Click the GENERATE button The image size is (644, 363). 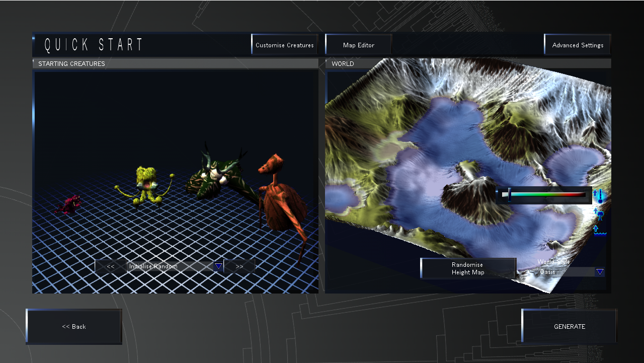click(570, 326)
